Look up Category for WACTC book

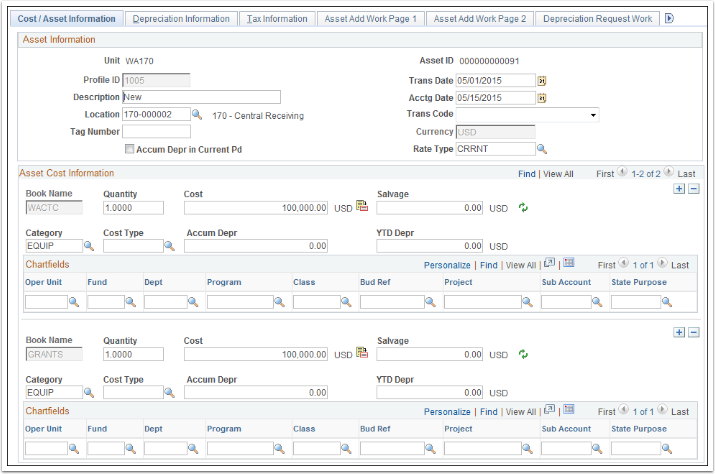coord(89,246)
